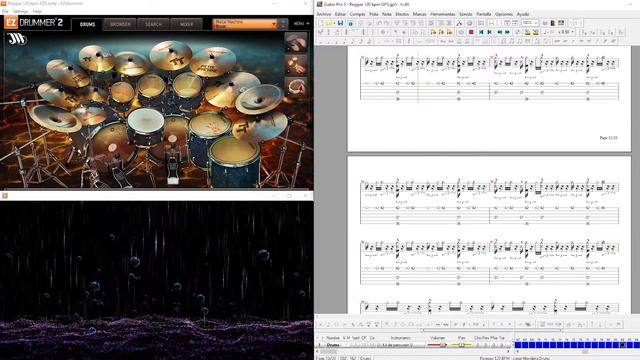Open EZdrummer Help menu
The image size is (640, 360).
coord(37,11)
